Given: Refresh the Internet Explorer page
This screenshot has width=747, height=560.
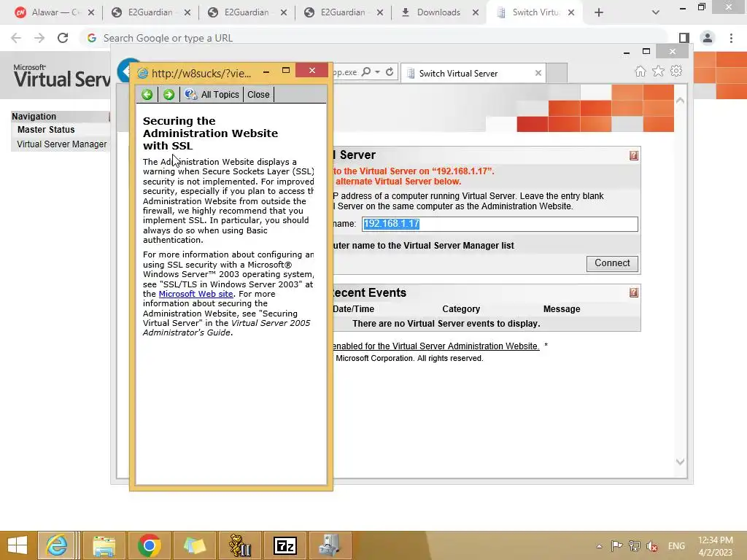Looking at the screenshot, I should point(390,72).
